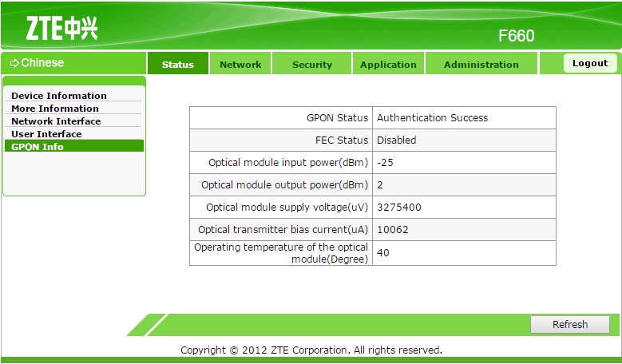Open More Information in sidebar
This screenshot has height=364, width=622.
click(x=55, y=109)
